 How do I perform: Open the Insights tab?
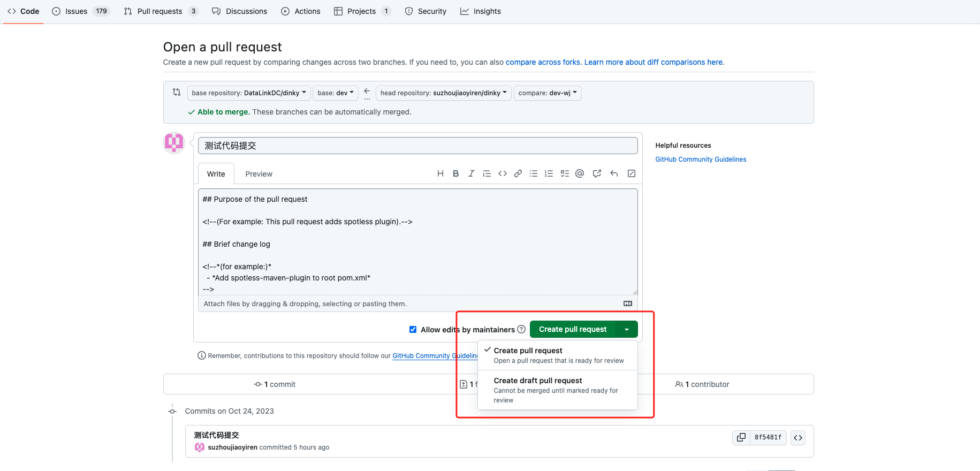pyautogui.click(x=481, y=11)
